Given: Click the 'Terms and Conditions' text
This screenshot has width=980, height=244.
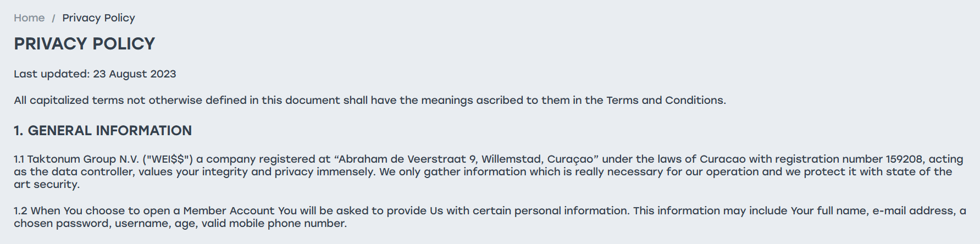Looking at the screenshot, I should coord(665,101).
